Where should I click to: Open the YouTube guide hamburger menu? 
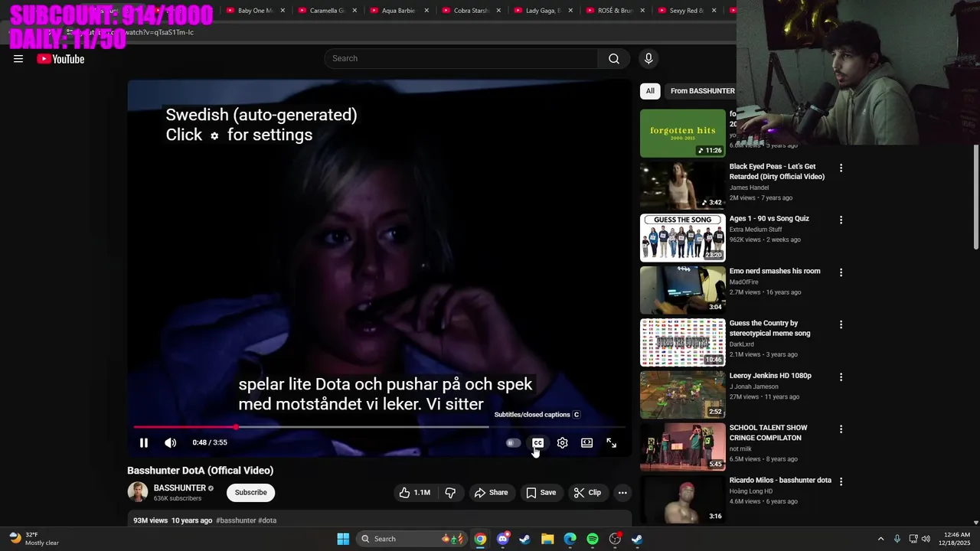[18, 59]
